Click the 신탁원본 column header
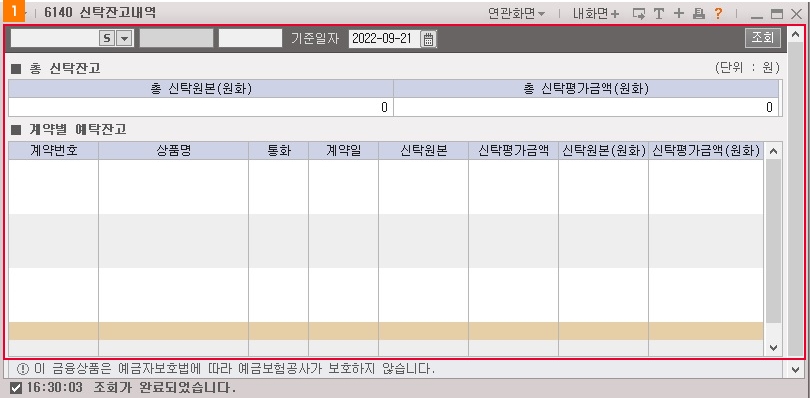The height and width of the screenshot is (398, 810). tap(424, 150)
